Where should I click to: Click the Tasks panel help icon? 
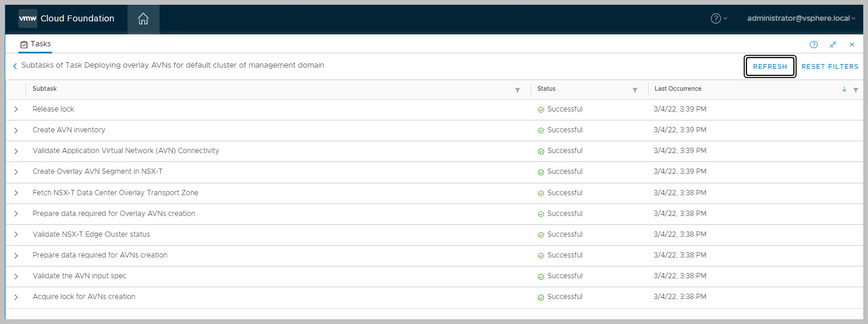click(x=813, y=45)
